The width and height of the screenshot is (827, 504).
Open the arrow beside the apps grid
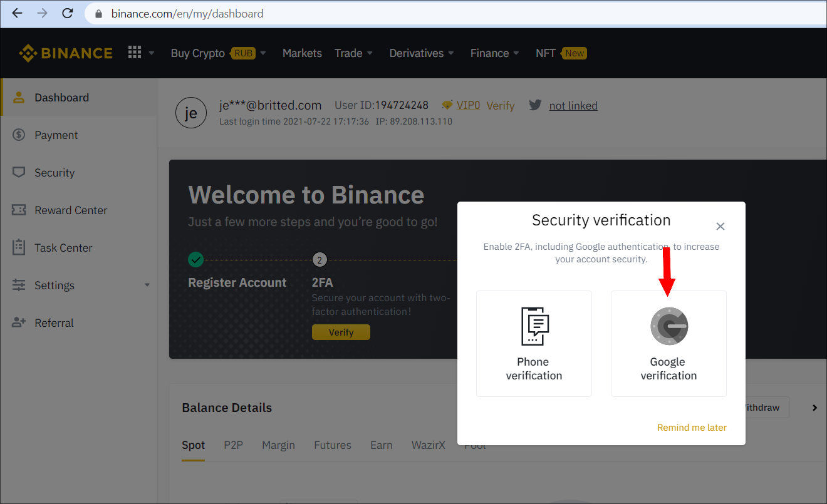[x=152, y=53]
